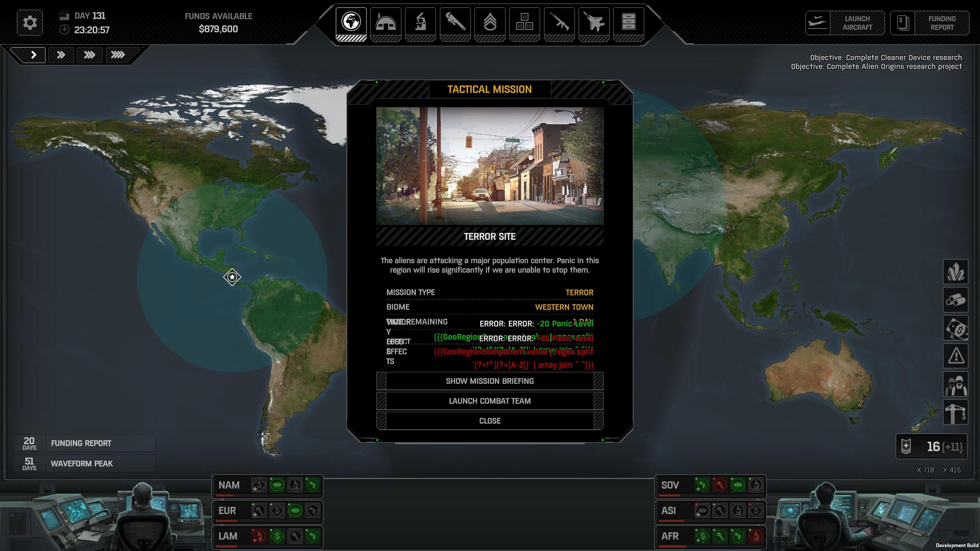
Task: Open the Stores crates screen
Action: [524, 22]
